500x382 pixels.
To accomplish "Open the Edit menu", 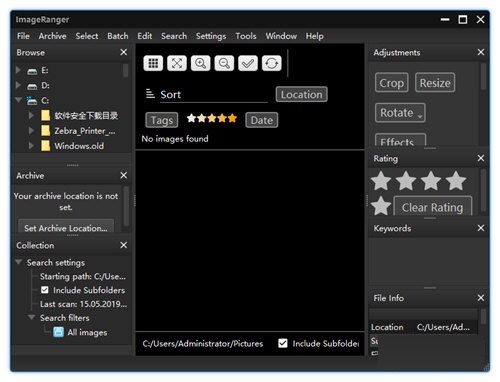I will click(145, 36).
